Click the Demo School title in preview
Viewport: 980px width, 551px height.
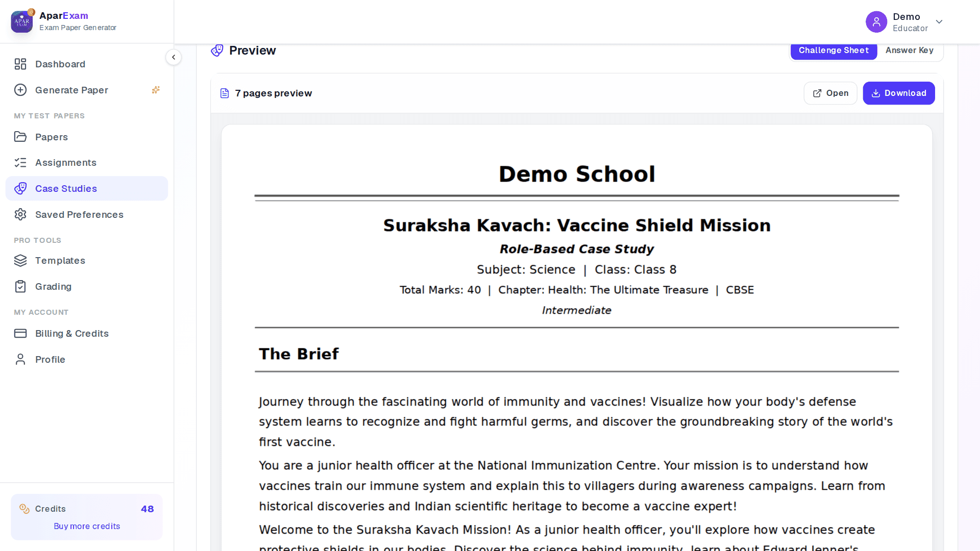coord(577,174)
